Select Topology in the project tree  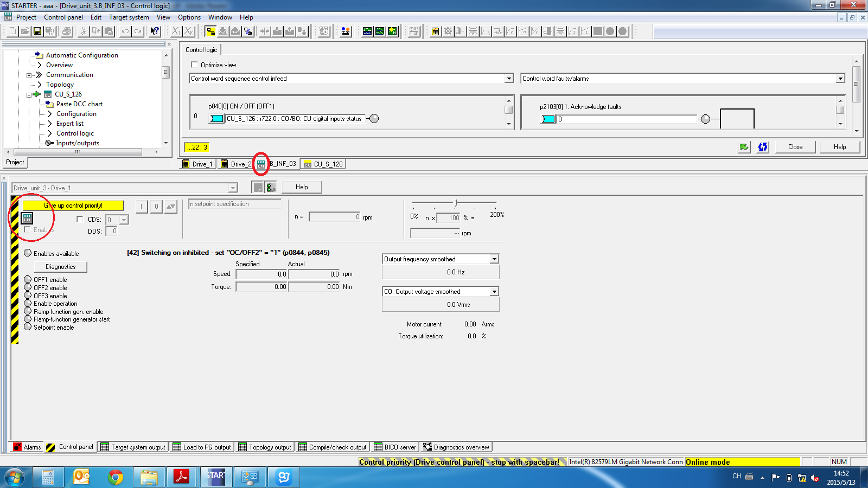coord(60,85)
